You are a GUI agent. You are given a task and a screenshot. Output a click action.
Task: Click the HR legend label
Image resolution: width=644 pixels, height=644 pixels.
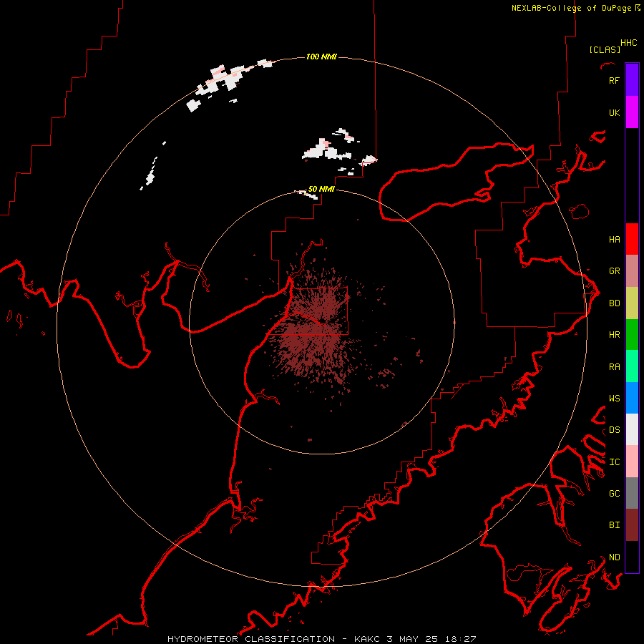tap(614, 335)
